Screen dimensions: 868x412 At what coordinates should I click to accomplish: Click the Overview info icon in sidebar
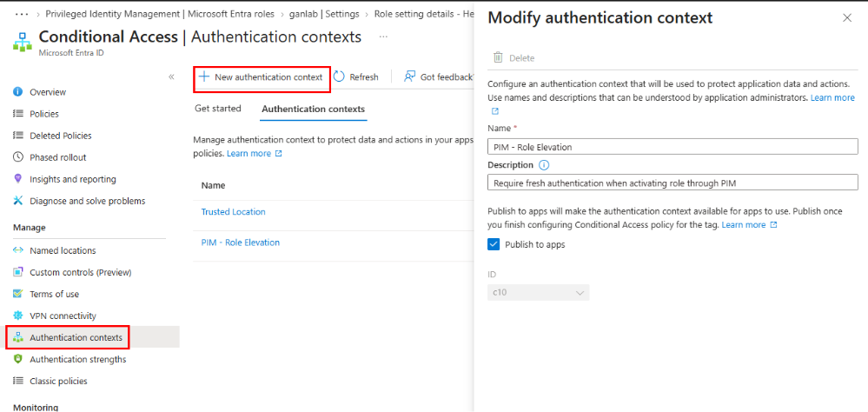17,92
